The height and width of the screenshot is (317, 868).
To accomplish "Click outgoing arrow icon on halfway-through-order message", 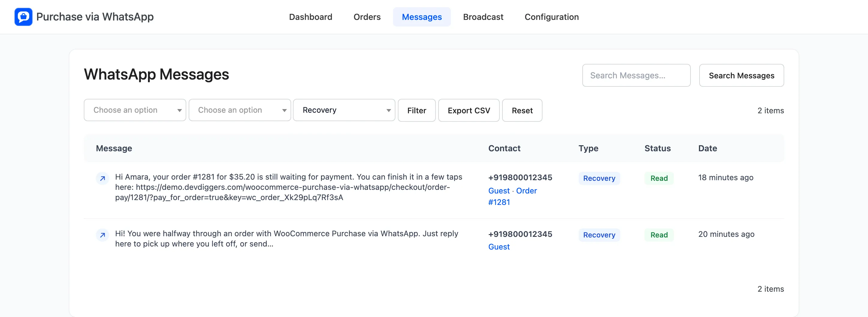I will click(102, 235).
